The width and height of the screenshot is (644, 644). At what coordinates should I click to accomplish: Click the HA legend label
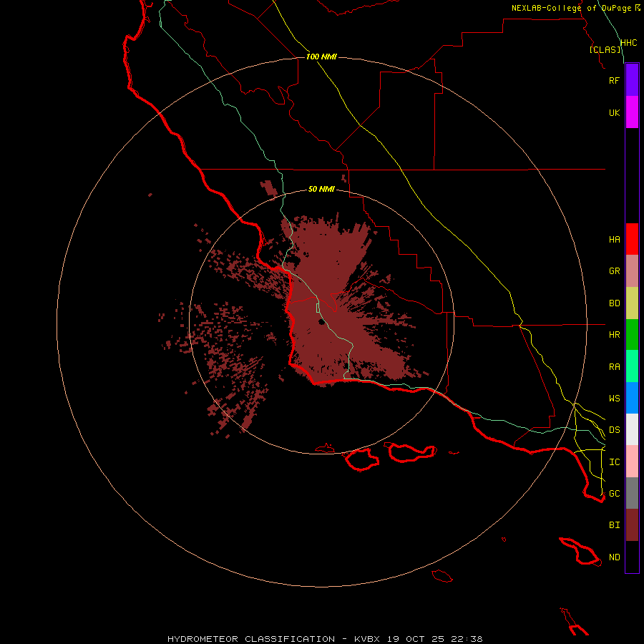[614, 239]
